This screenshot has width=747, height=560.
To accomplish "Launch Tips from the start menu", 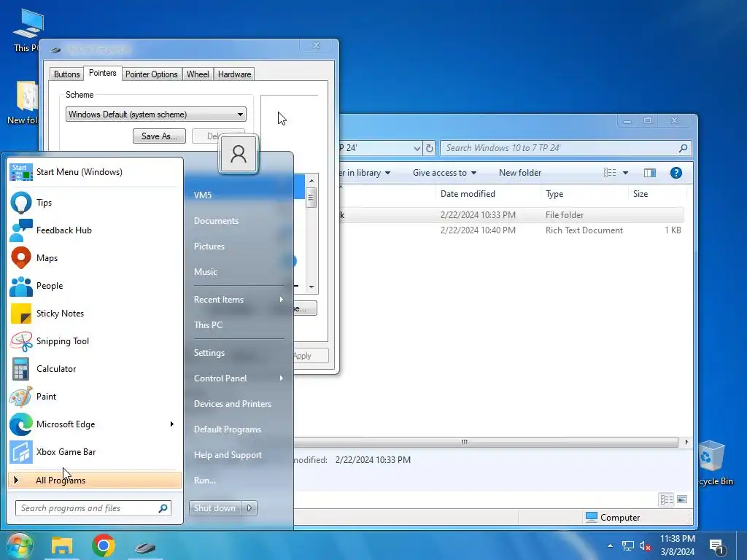I will 21,203.
